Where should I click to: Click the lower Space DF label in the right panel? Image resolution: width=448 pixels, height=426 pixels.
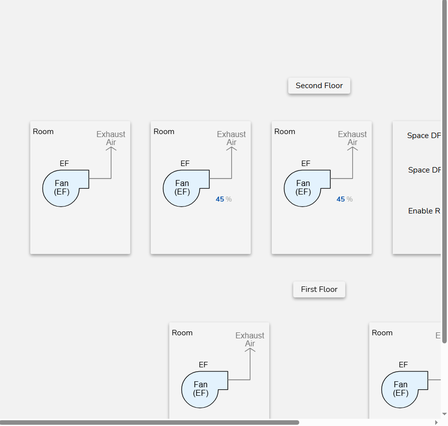(424, 170)
